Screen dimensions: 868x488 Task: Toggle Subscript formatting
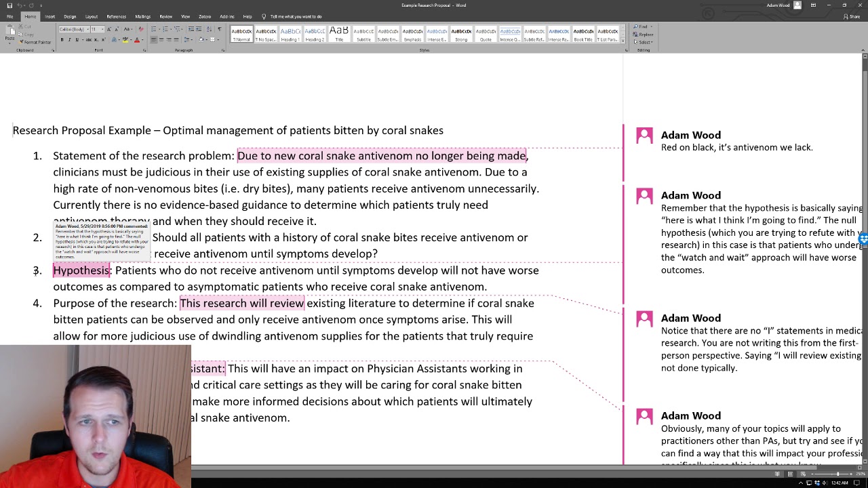[96, 40]
